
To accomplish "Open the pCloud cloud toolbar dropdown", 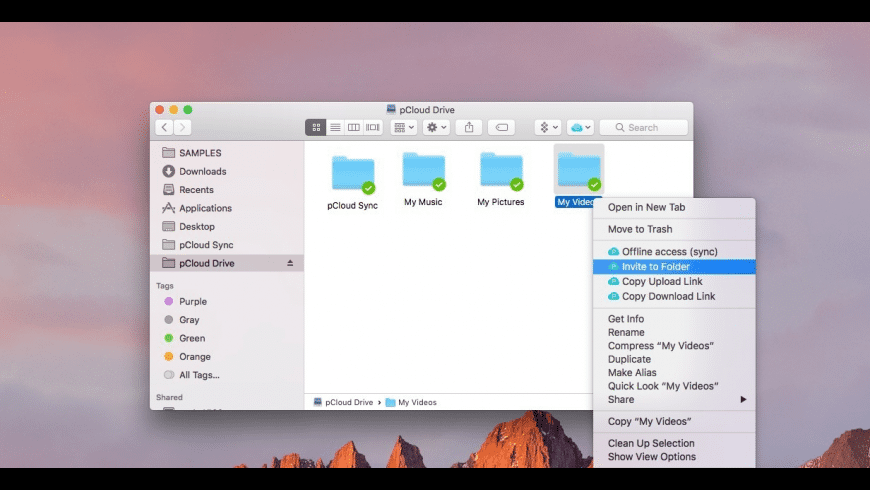I will click(x=580, y=128).
